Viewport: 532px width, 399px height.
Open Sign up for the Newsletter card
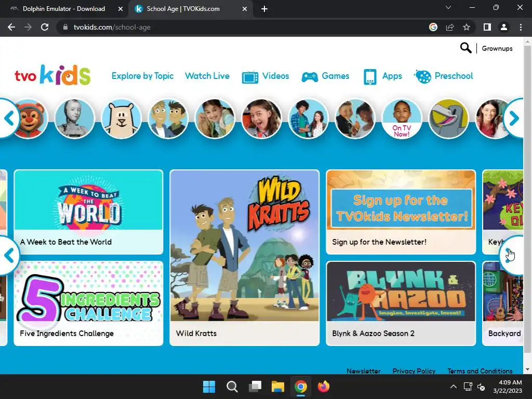click(x=401, y=212)
